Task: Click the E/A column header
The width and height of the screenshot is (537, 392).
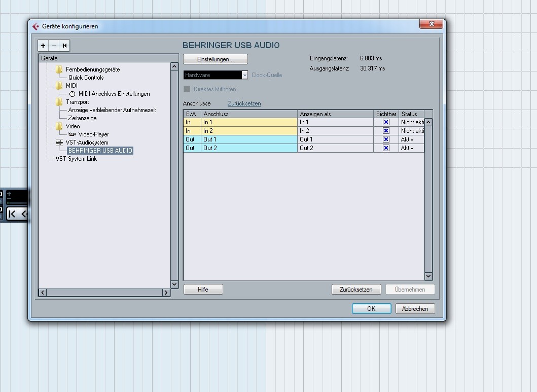Action: 192,114
